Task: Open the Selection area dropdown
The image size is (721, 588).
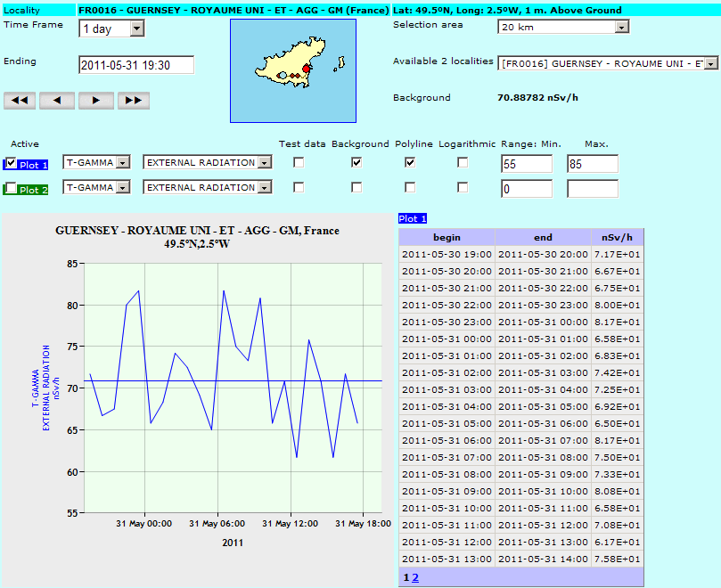Action: 563,27
